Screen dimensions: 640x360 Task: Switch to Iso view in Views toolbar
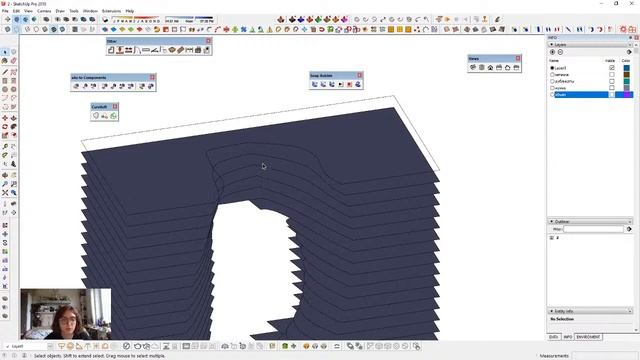tap(473, 67)
